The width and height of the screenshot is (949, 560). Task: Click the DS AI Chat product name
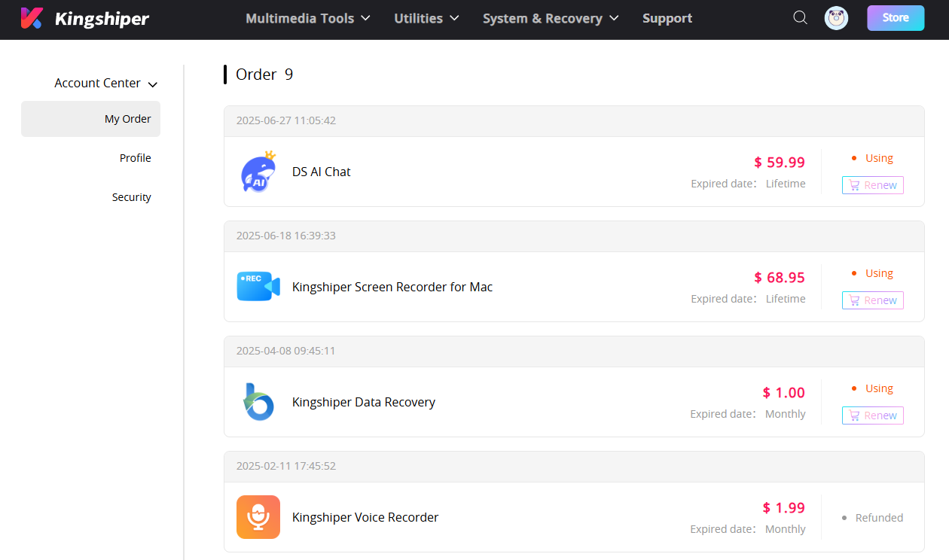click(x=322, y=172)
